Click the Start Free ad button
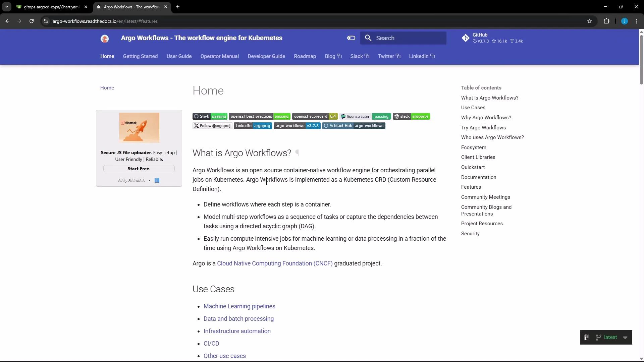Image resolution: width=644 pixels, height=362 pixels. [139, 169]
